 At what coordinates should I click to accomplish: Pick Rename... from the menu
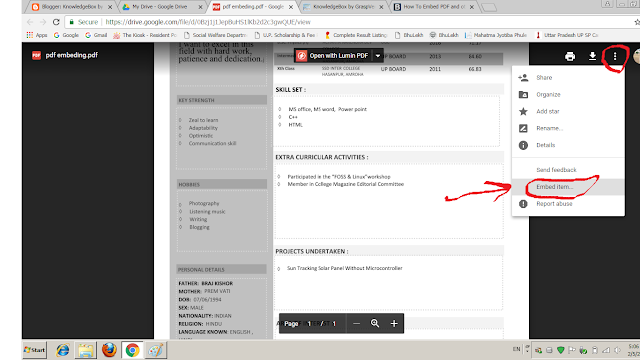[x=568, y=128]
